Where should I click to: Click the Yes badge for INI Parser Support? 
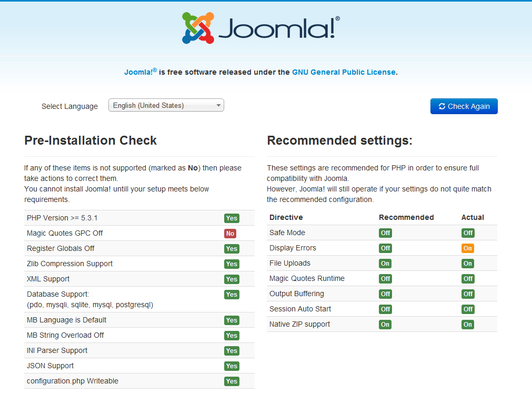point(232,351)
